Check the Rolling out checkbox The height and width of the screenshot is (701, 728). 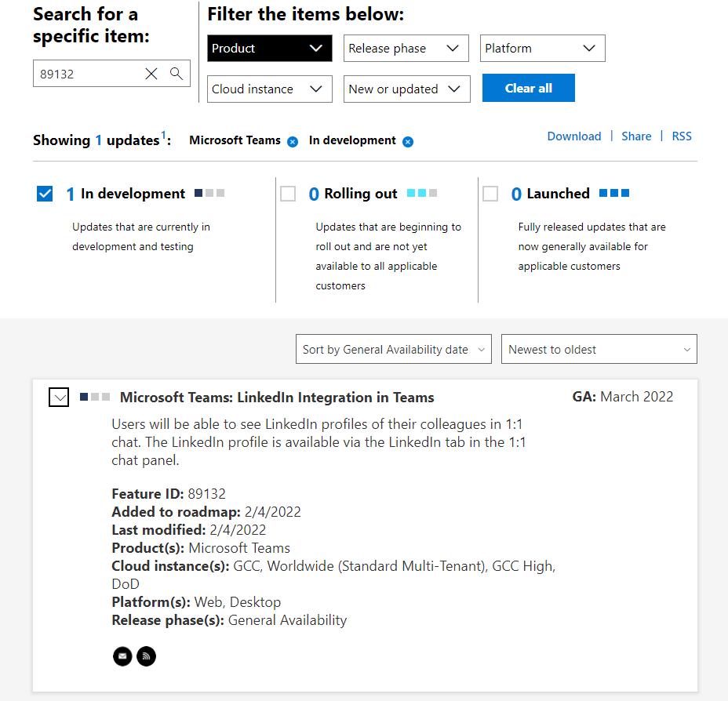click(x=288, y=194)
